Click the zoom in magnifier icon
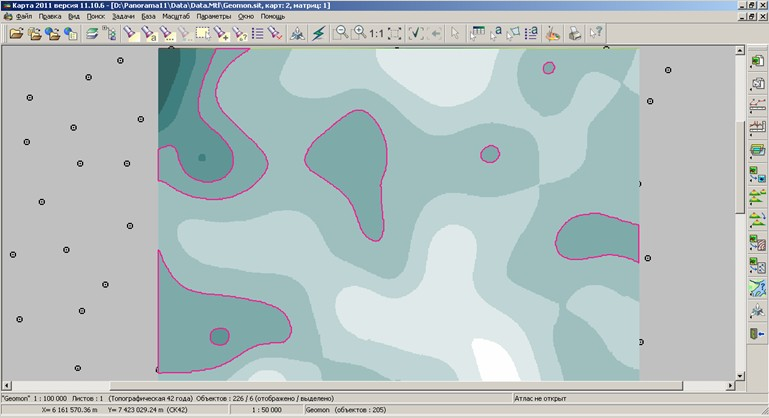The image size is (769, 418). (359, 33)
